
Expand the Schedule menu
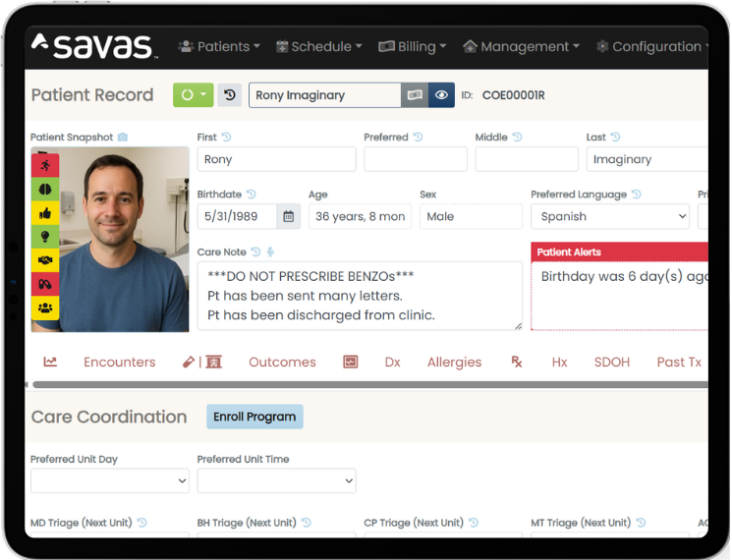pyautogui.click(x=319, y=47)
